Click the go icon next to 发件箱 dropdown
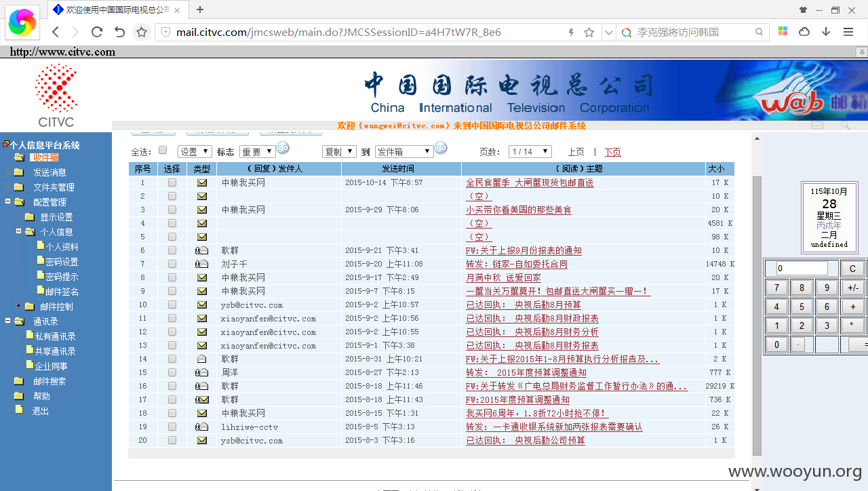Viewport: 868px width, 491px height. click(x=441, y=149)
